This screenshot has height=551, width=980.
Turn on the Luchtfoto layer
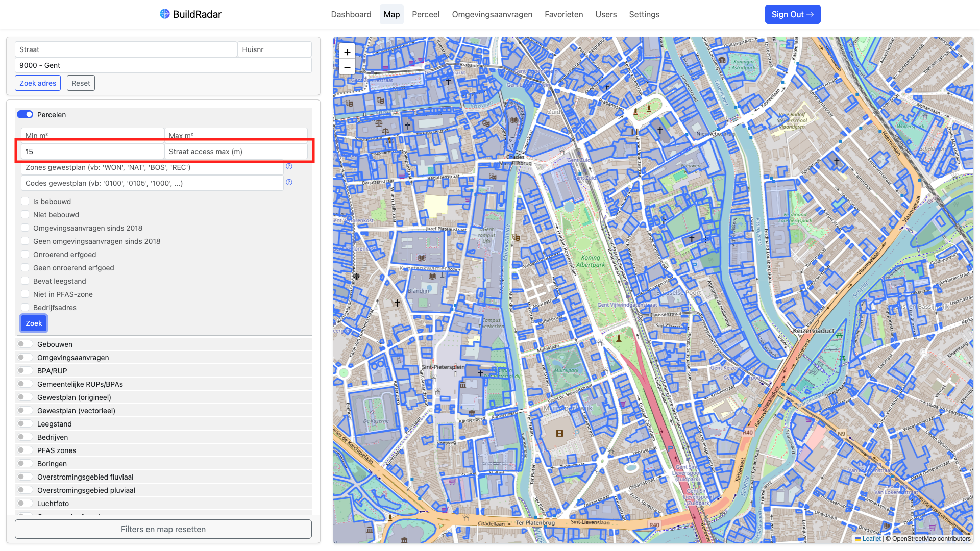25,503
